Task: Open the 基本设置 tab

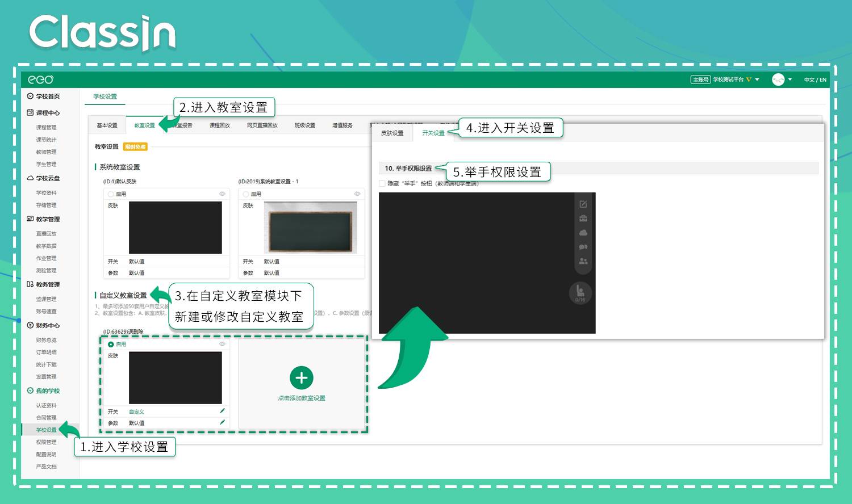Action: (107, 125)
